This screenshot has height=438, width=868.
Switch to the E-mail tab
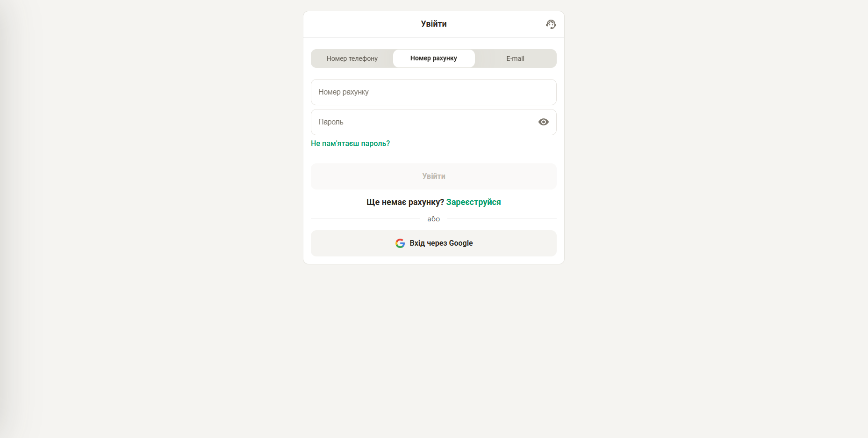[x=515, y=58]
